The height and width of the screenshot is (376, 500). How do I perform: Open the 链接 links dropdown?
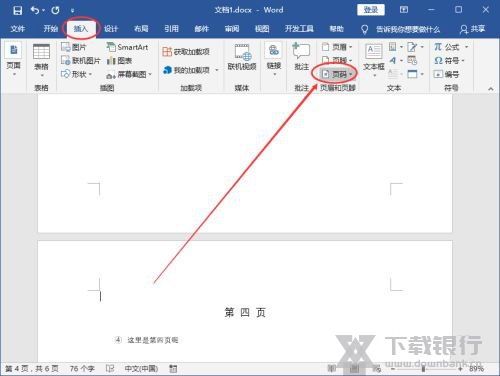click(274, 59)
